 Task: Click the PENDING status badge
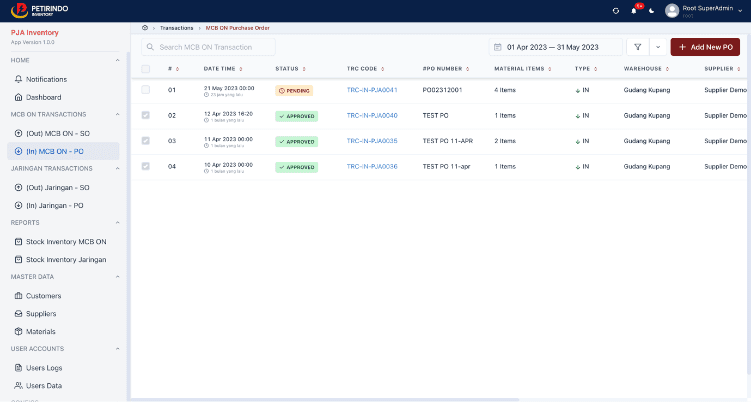294,90
